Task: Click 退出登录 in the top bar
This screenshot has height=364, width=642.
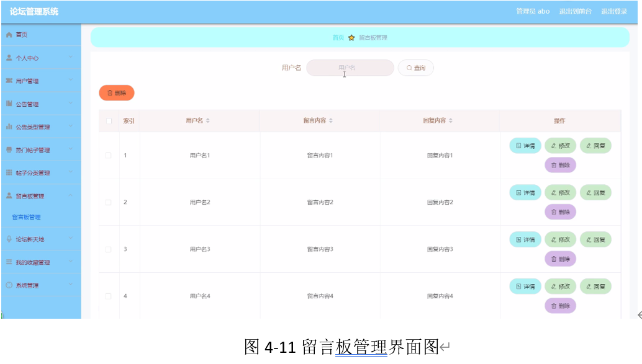Action: pos(614,11)
